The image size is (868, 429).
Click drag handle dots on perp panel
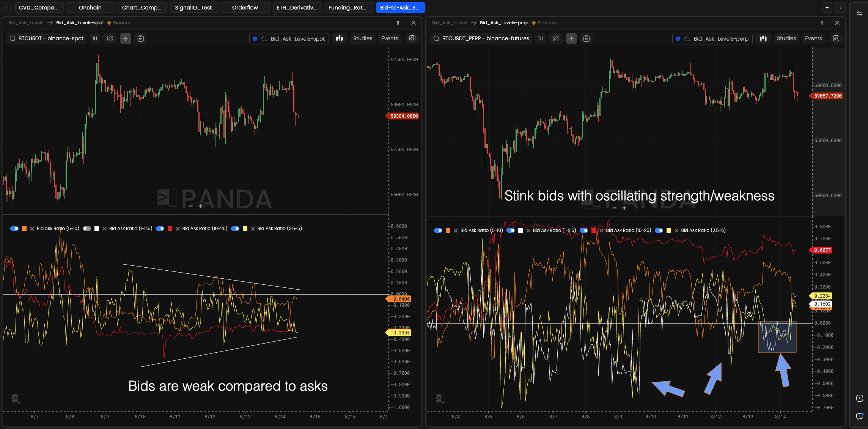pyautogui.click(x=822, y=23)
